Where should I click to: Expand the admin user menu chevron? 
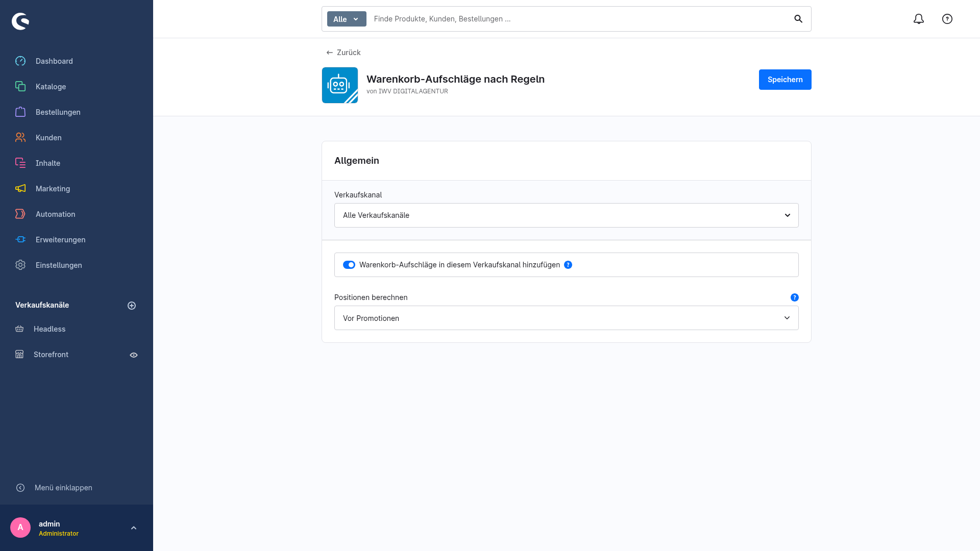[134, 528]
